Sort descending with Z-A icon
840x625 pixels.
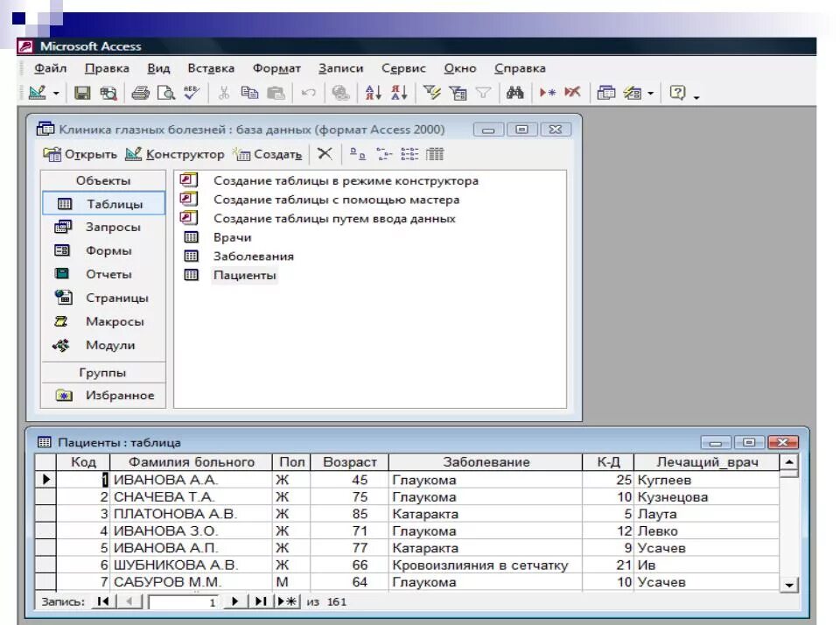399,93
